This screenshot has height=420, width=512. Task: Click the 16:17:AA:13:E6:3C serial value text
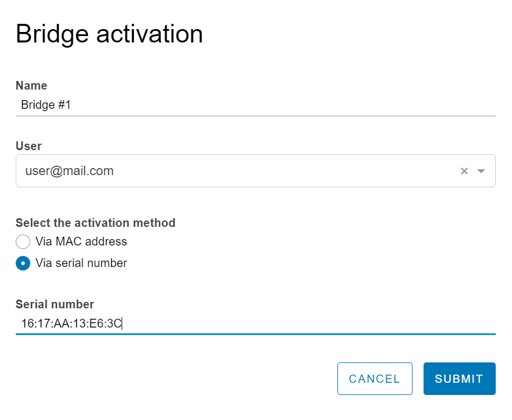tap(71, 323)
